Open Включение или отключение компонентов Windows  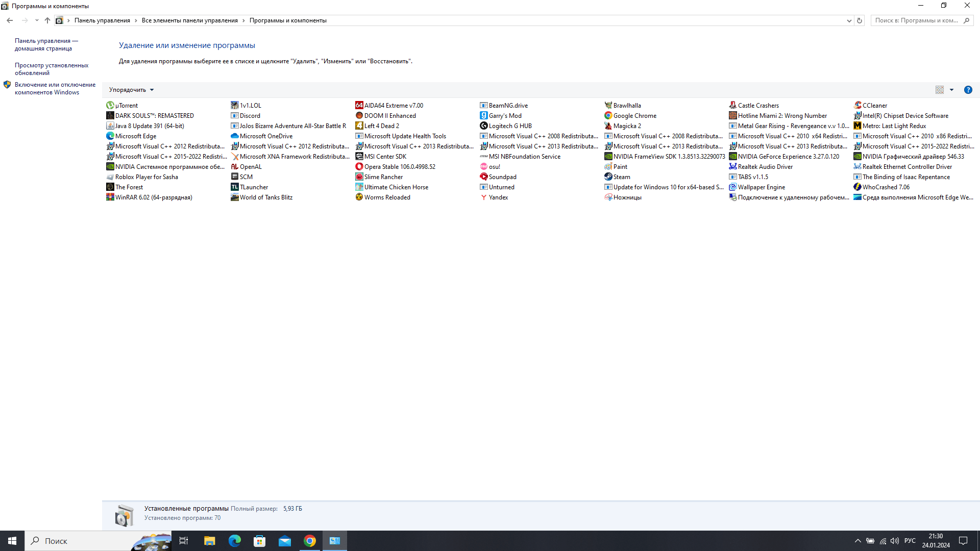click(x=55, y=89)
